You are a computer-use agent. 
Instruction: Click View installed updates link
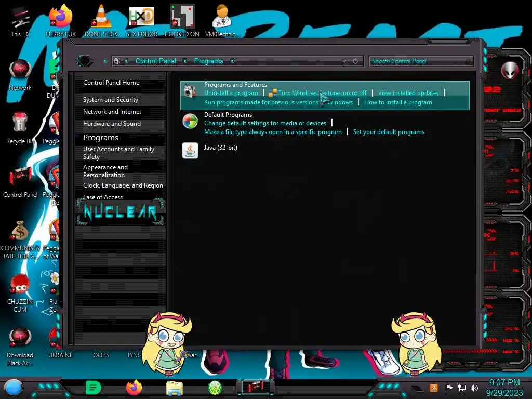coord(408,93)
